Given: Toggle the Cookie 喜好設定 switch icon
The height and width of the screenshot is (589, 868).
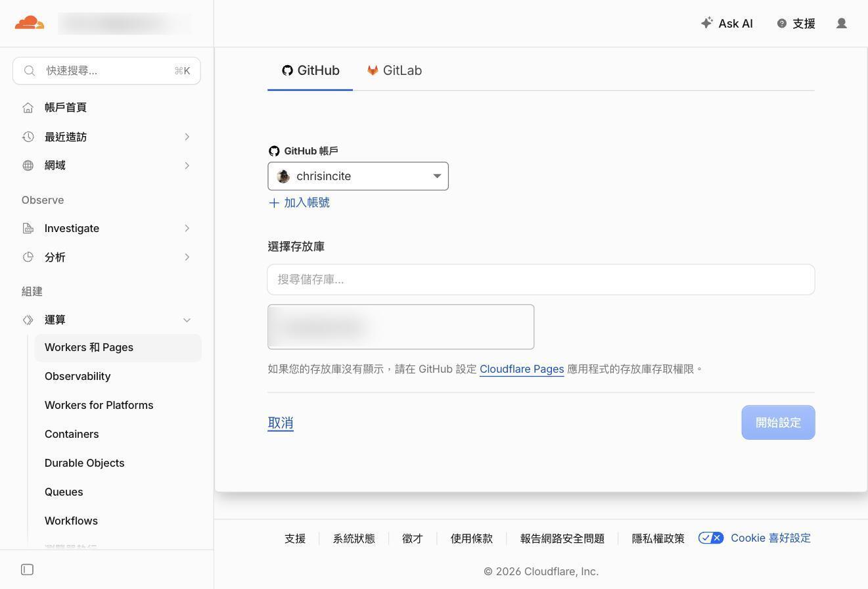Looking at the screenshot, I should [x=710, y=538].
